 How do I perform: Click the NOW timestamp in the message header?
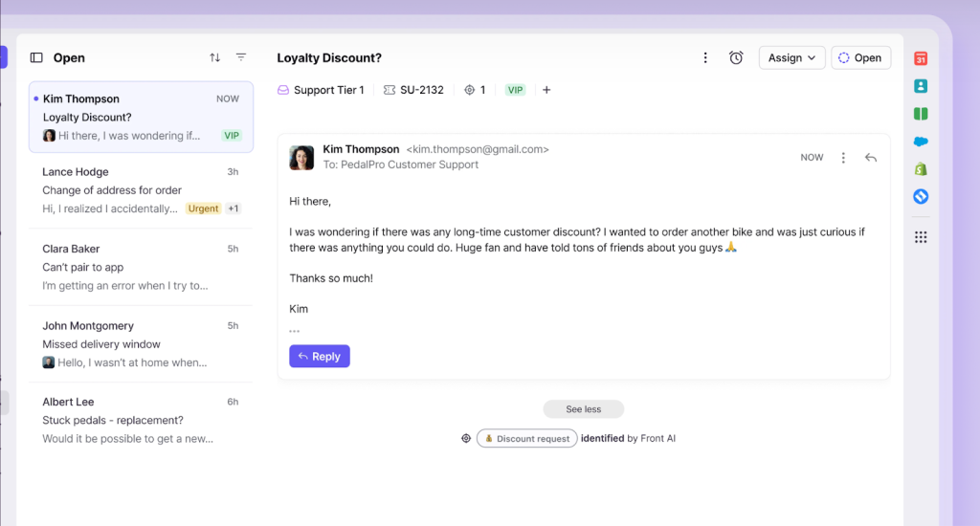[x=812, y=158]
